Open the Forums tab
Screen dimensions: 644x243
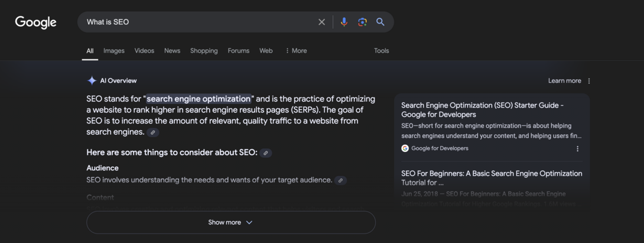(239, 51)
